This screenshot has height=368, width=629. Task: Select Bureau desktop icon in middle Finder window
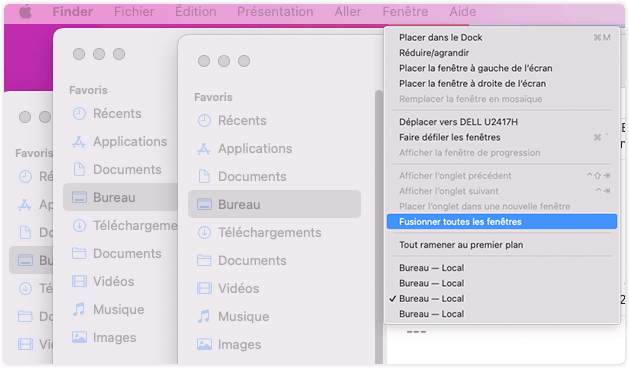79,197
